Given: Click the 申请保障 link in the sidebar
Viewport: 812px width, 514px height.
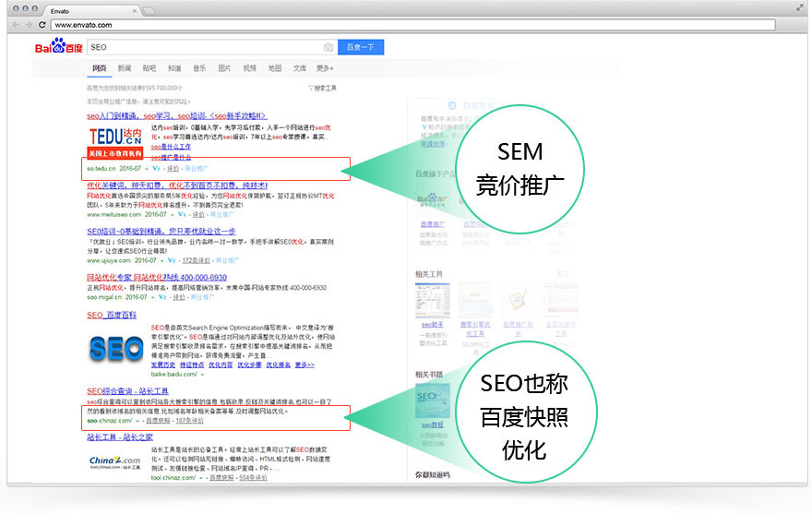Looking at the screenshot, I should [433, 144].
